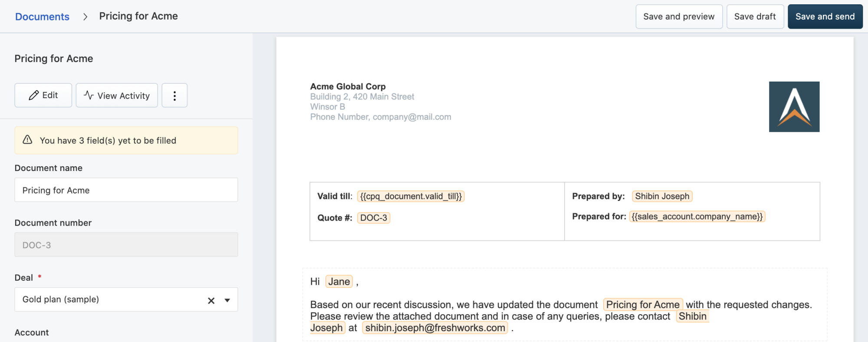Click the warning icon in unfilled fields banner
Image resolution: width=868 pixels, height=342 pixels.
[x=27, y=140]
